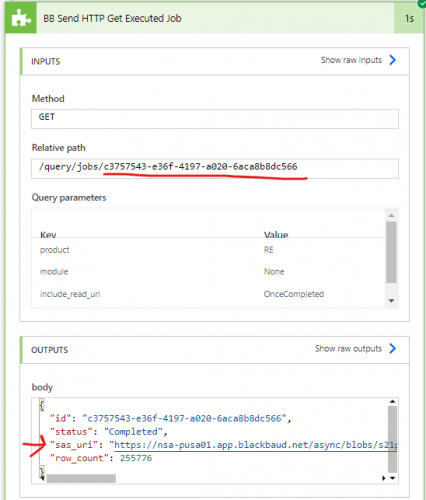Click the green success checkmark badge
Viewport: 426px width, 500px height.
422,3
